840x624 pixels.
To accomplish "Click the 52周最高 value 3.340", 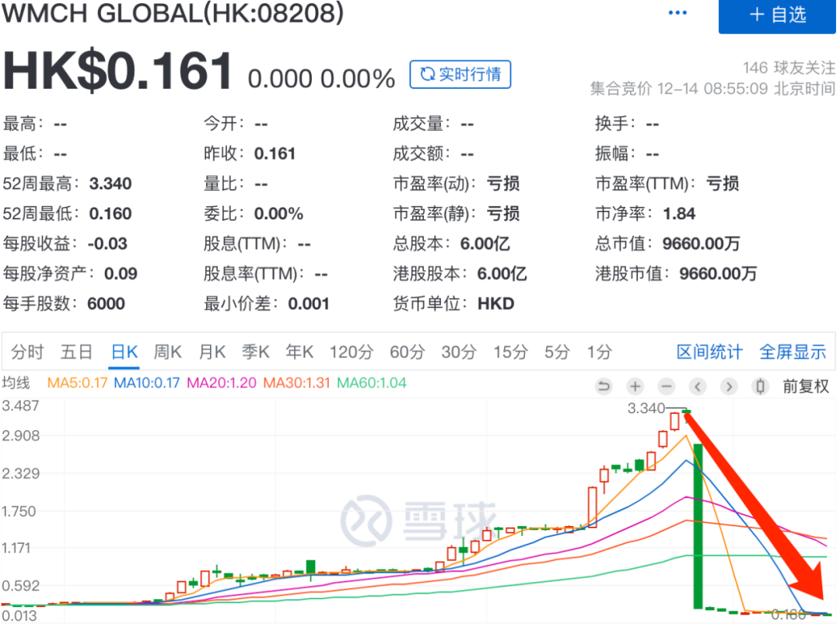I will point(110,184).
